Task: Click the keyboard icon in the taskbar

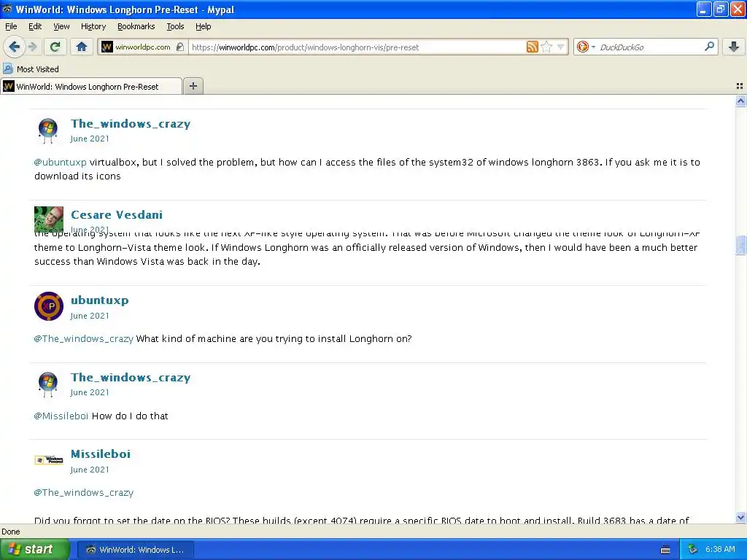Action: point(665,550)
